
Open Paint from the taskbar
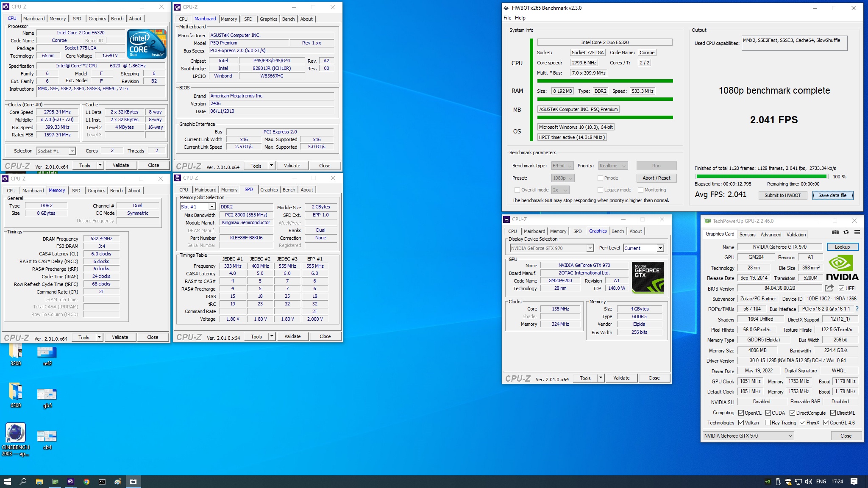(x=118, y=482)
